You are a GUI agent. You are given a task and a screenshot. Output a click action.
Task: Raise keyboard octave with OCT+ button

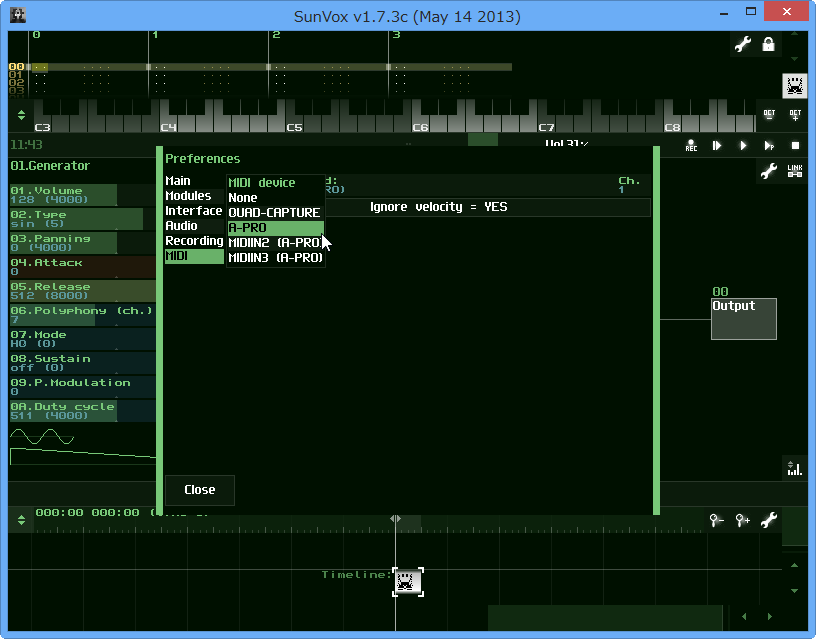coord(795,115)
